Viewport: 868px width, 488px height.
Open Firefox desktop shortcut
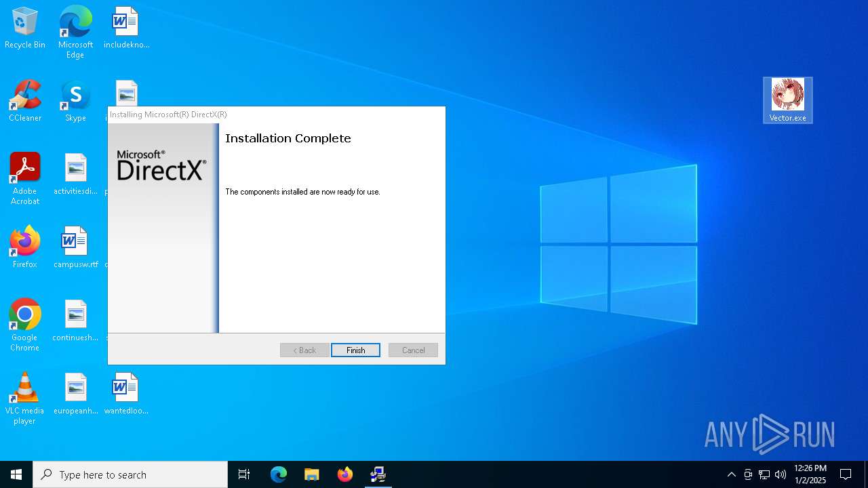tap(25, 247)
